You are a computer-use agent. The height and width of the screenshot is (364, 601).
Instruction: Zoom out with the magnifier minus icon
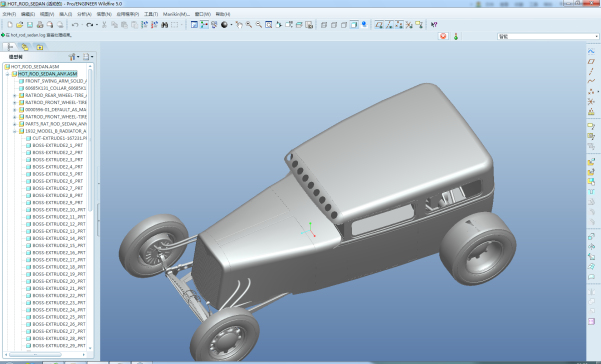[259, 25]
